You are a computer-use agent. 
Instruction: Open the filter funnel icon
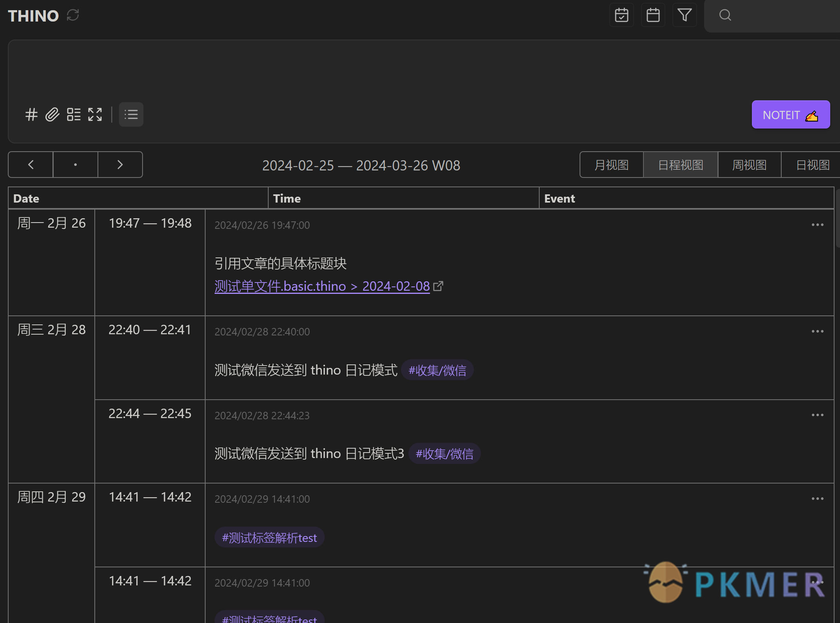pyautogui.click(x=685, y=15)
